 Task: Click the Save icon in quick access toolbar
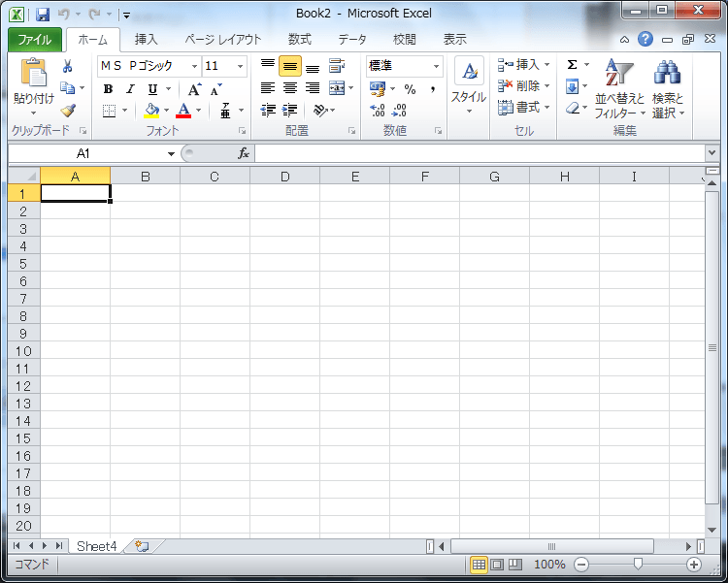pyautogui.click(x=43, y=15)
